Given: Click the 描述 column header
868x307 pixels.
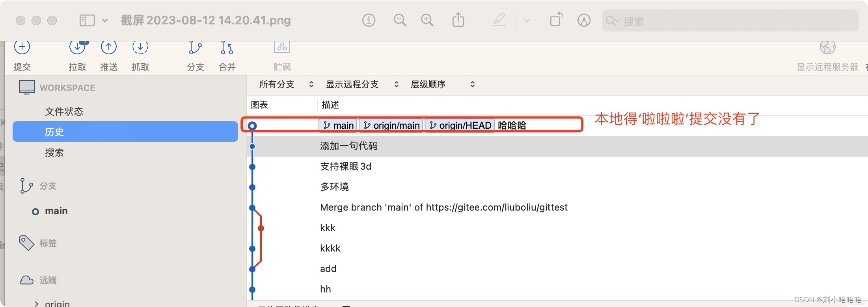Looking at the screenshot, I should click(330, 105).
